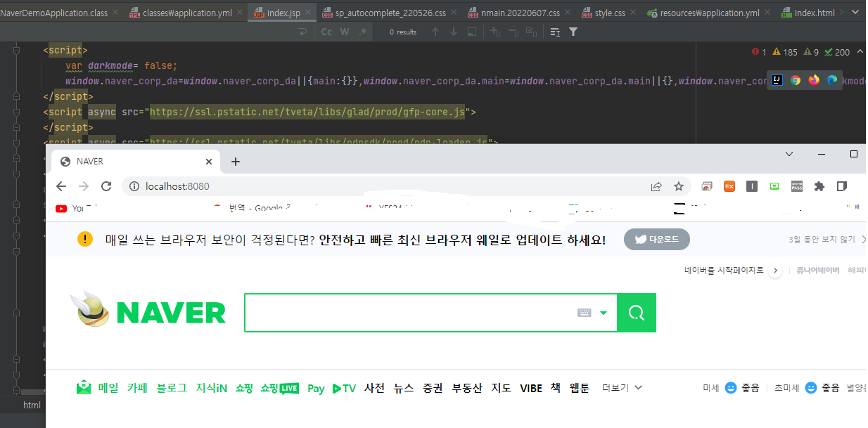Image resolution: width=868 pixels, height=428 pixels.
Task: Add selection for next occurrence icon
Action: click(495, 32)
